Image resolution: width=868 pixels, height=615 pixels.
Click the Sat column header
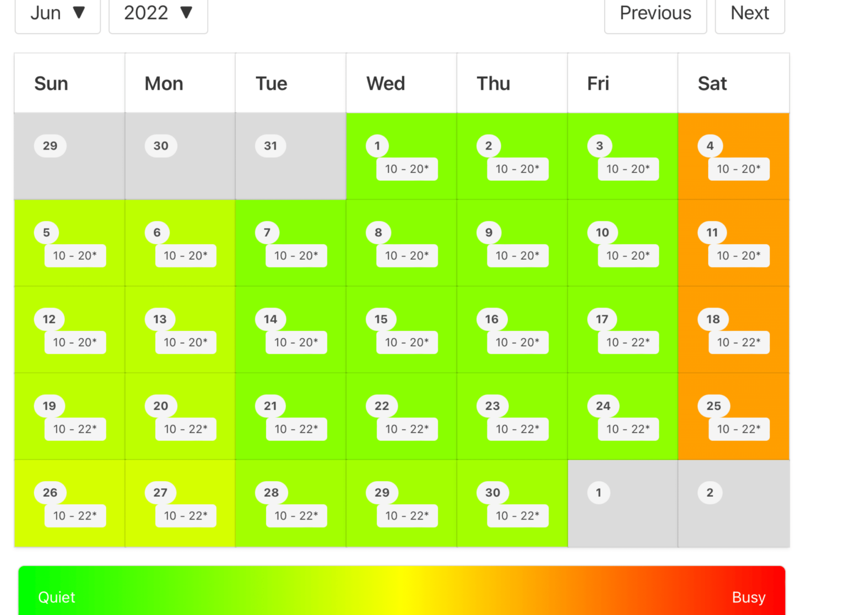(x=712, y=83)
